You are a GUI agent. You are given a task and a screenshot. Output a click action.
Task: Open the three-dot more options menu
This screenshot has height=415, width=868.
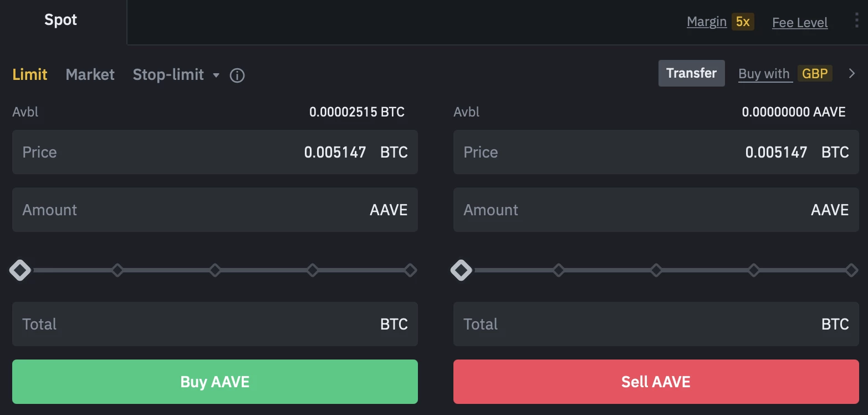pyautogui.click(x=857, y=22)
